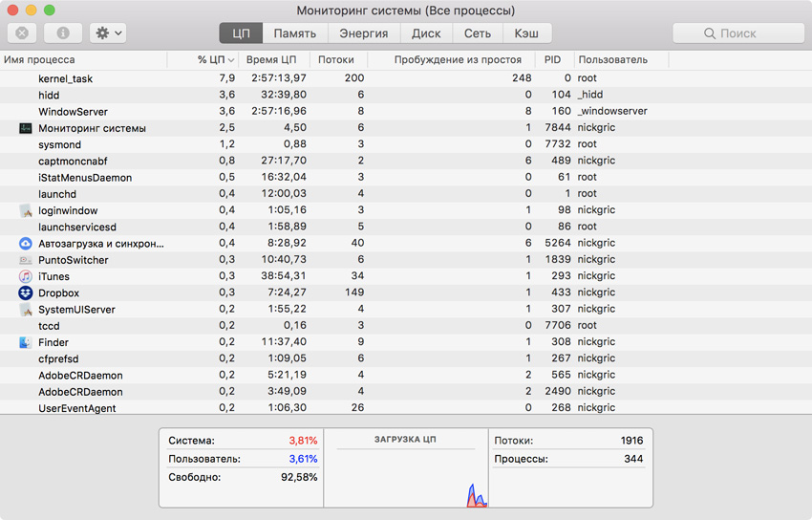Sort by Имя процесса column header

pos(57,59)
